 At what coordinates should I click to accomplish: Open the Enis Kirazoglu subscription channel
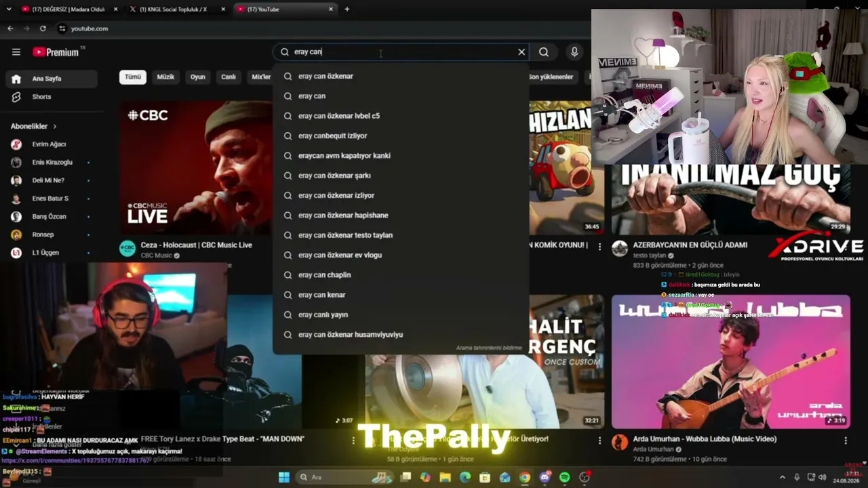click(x=52, y=163)
